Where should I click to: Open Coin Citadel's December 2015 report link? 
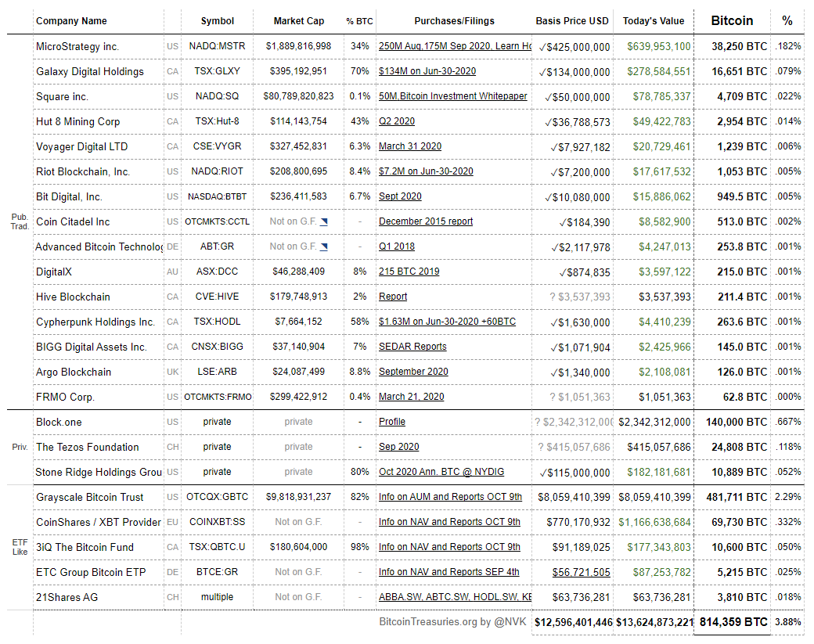[x=426, y=221]
